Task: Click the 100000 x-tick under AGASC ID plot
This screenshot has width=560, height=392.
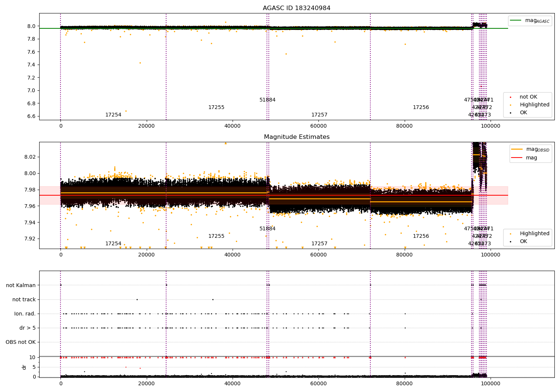Action: click(490, 126)
